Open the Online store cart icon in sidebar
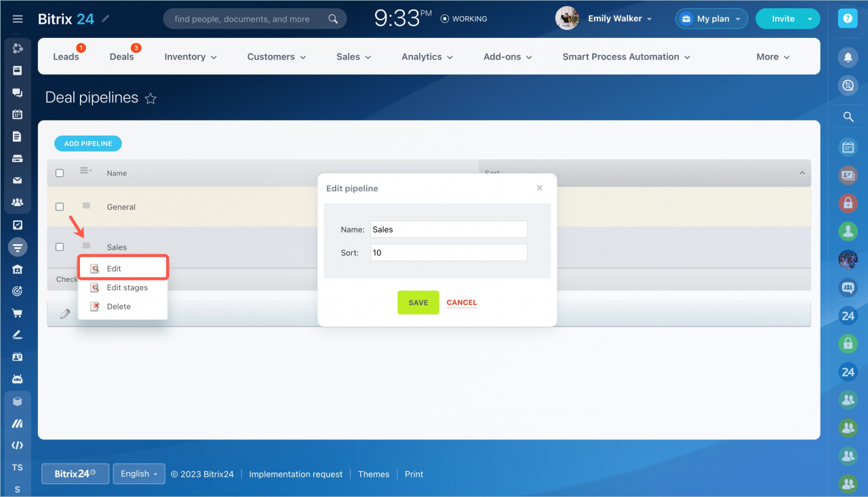Image resolution: width=868 pixels, height=497 pixels. [18, 313]
